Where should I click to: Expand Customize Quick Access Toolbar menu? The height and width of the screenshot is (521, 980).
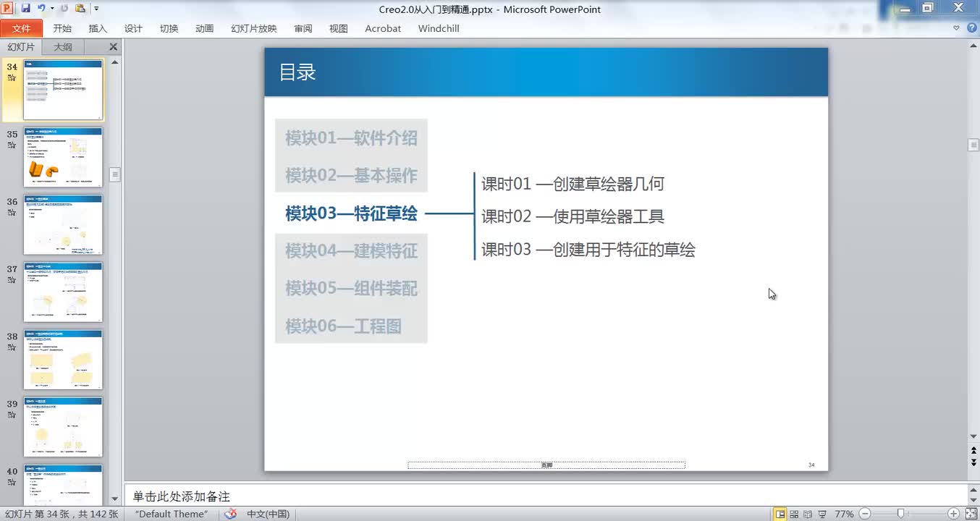pyautogui.click(x=96, y=9)
